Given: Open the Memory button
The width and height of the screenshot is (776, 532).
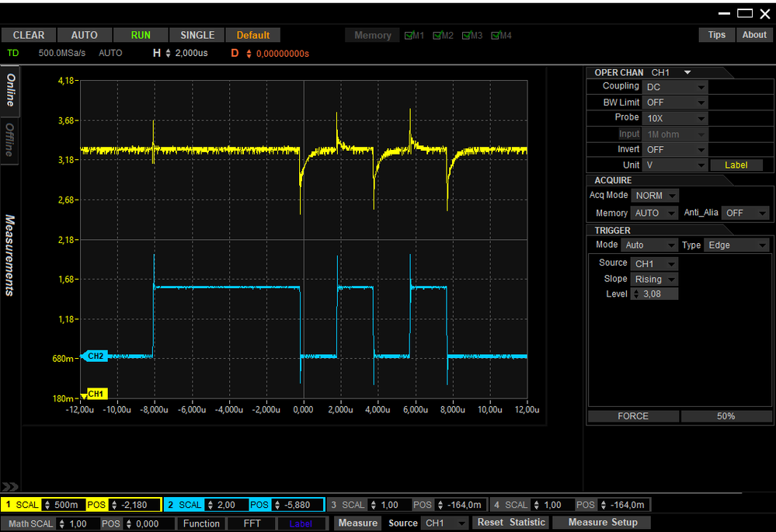Looking at the screenshot, I should pyautogui.click(x=373, y=35).
